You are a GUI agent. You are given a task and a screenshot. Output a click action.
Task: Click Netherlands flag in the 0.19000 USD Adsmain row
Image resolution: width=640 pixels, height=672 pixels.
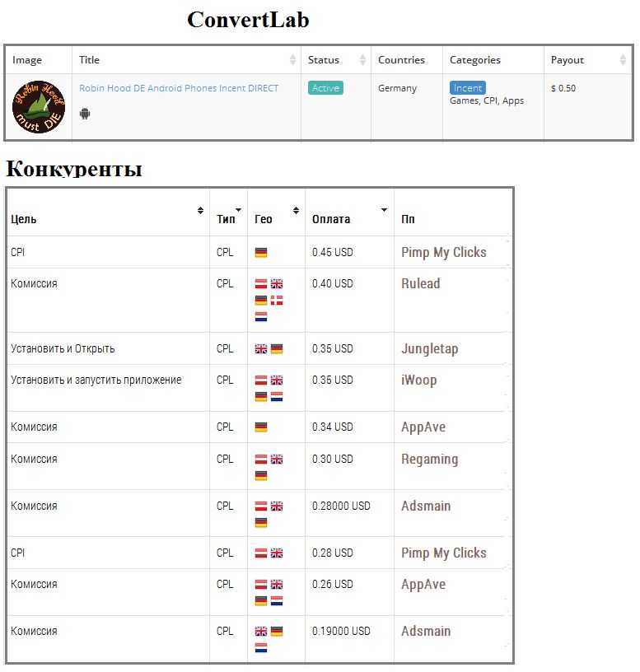[x=261, y=647]
